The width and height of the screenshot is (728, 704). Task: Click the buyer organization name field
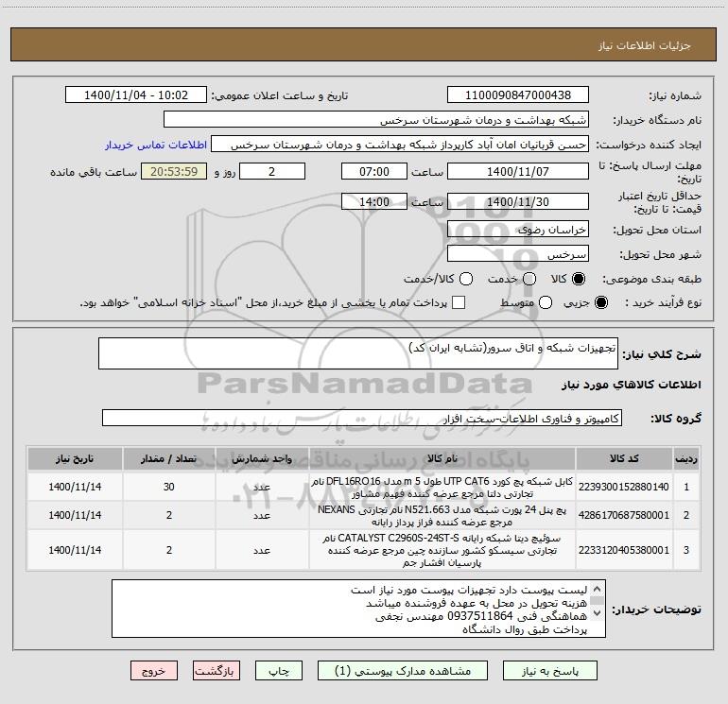point(376,120)
